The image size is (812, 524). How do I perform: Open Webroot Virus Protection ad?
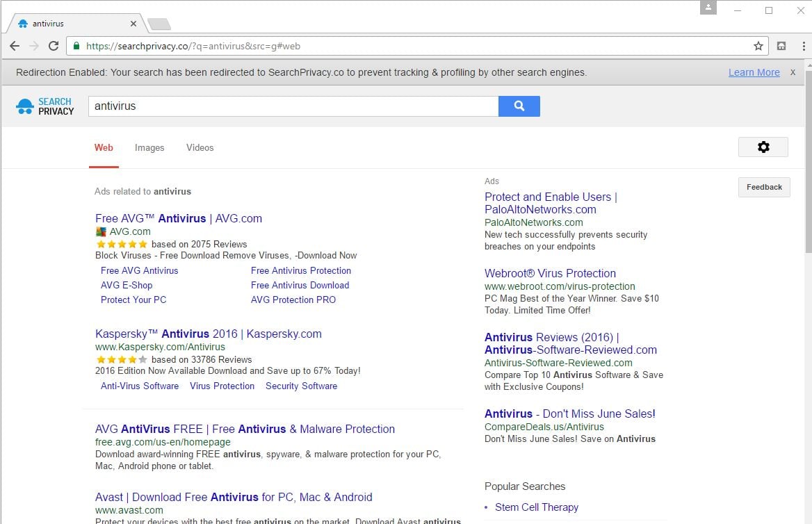pyautogui.click(x=550, y=273)
